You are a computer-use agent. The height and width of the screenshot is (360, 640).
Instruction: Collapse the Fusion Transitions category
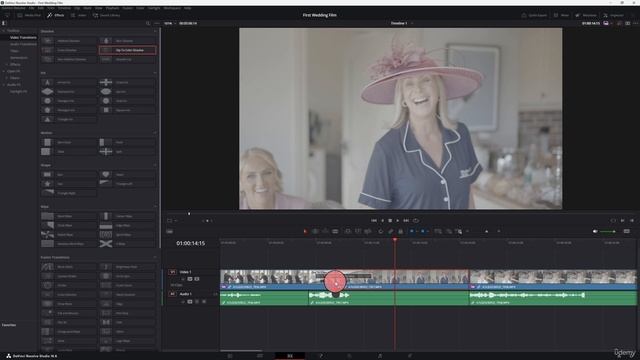[155, 258]
